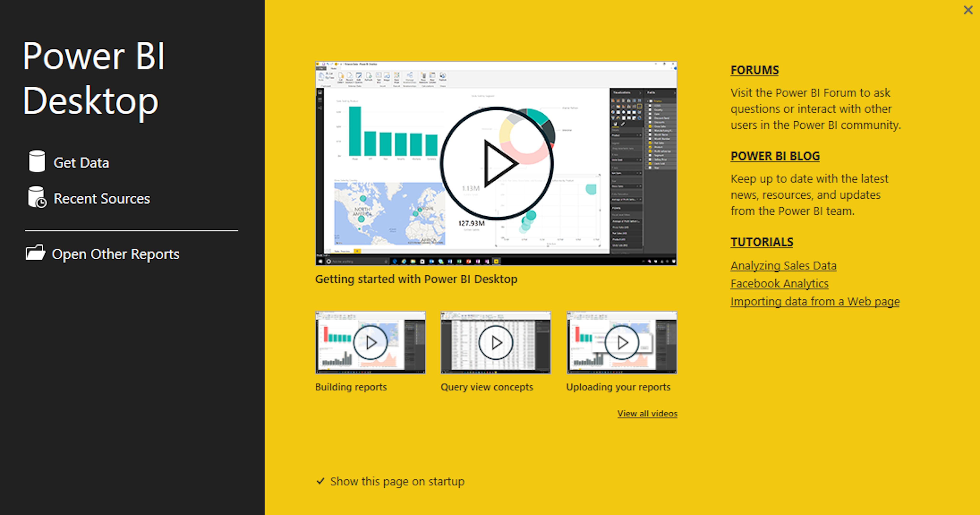Select Open Other Reports in the sidebar
Screen dimensions: 980x515
pyautogui.click(x=116, y=254)
